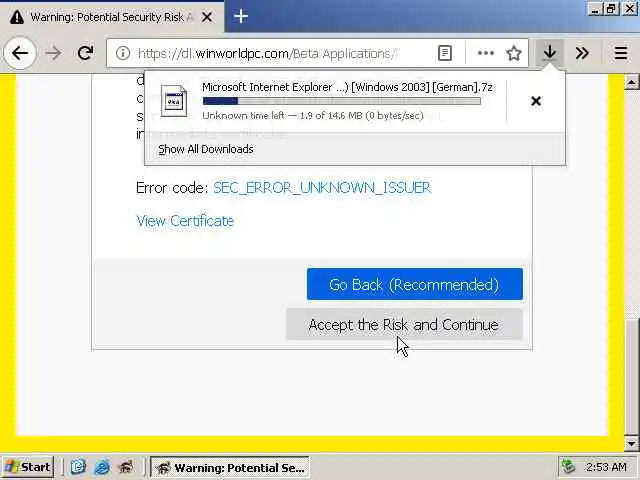Image resolution: width=640 pixels, height=480 pixels.
Task: Click Go Back (Recommended) button
Action: pyautogui.click(x=415, y=284)
